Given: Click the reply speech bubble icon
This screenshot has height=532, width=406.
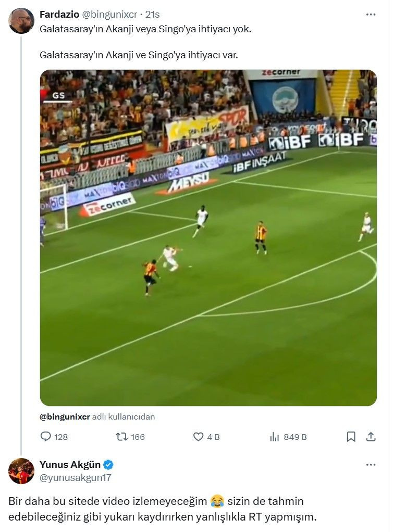Looking at the screenshot, I should [x=45, y=436].
